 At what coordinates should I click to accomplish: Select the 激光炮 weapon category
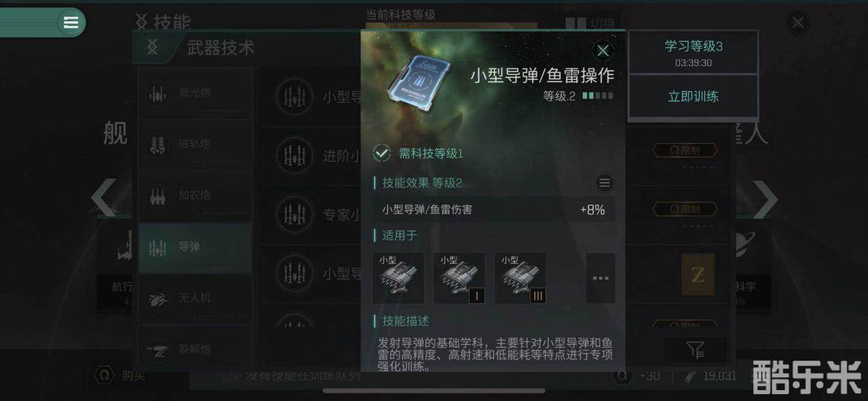pos(195,93)
